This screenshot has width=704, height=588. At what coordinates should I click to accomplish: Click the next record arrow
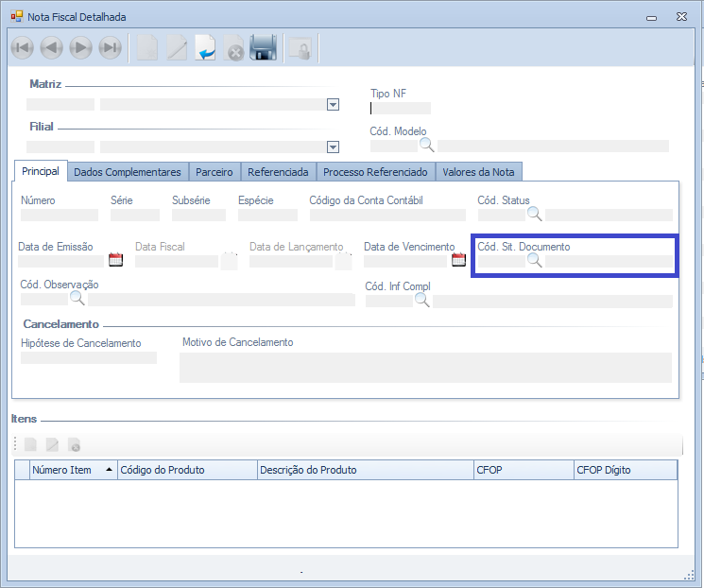pyautogui.click(x=81, y=48)
